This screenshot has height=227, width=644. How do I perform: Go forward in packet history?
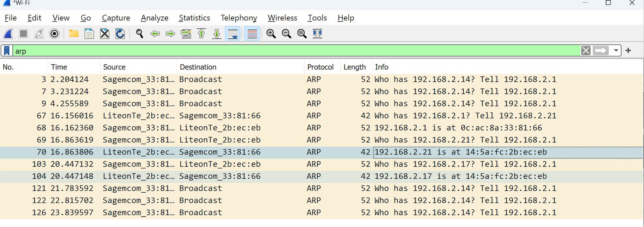coord(170,33)
